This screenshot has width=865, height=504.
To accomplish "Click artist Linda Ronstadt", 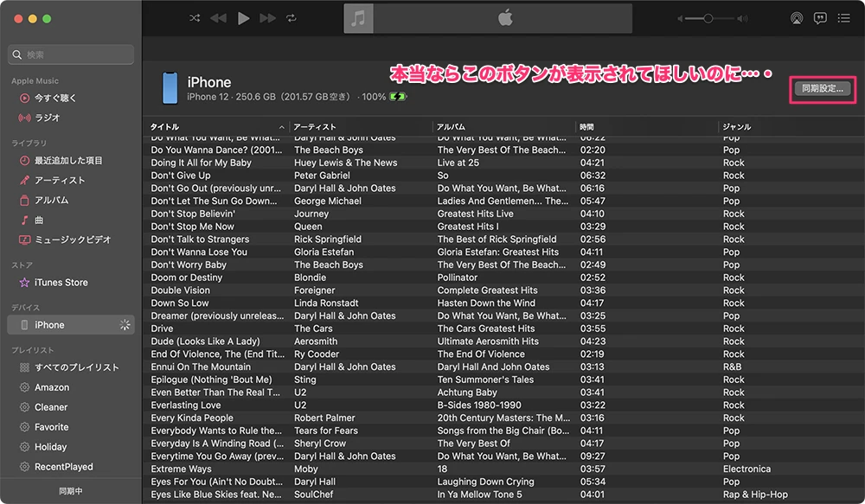I will click(326, 303).
